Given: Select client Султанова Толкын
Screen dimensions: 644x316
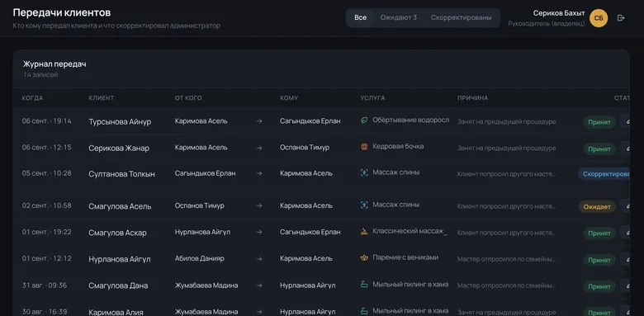Looking at the screenshot, I should tap(122, 174).
